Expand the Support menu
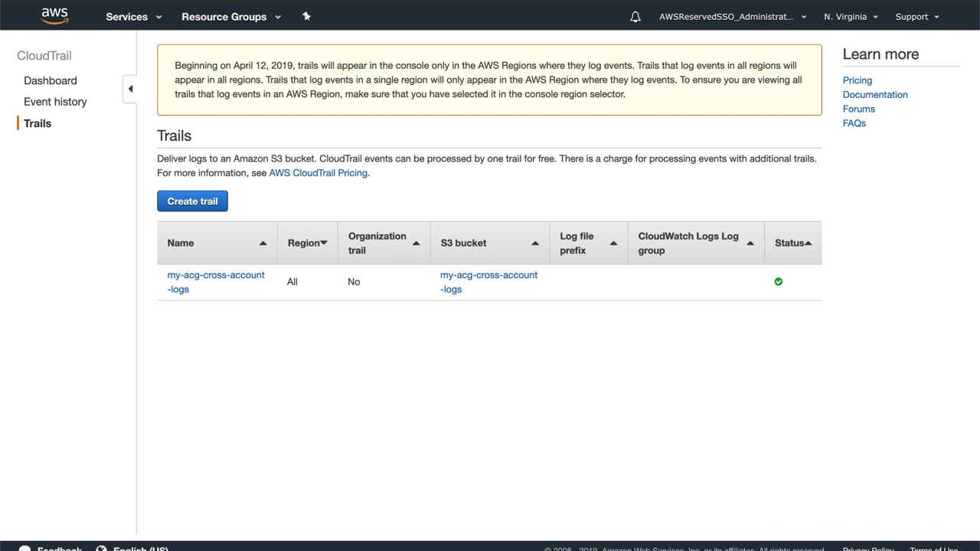The image size is (980, 551). (917, 16)
